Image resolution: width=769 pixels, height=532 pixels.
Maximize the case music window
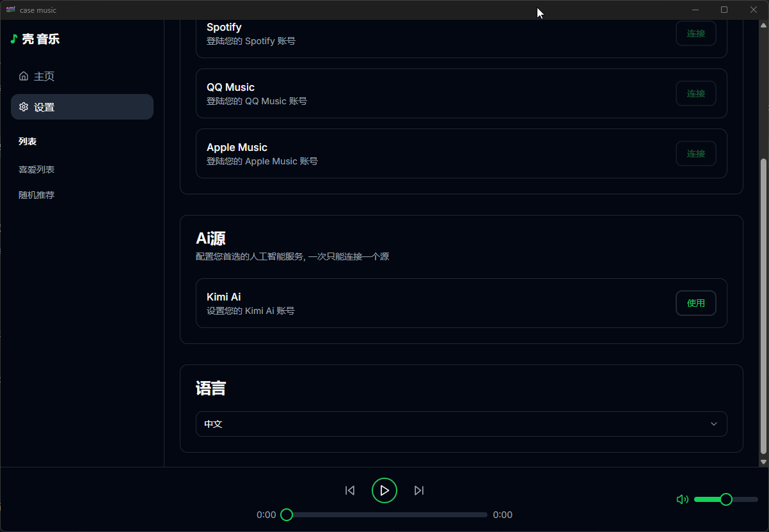(724, 10)
